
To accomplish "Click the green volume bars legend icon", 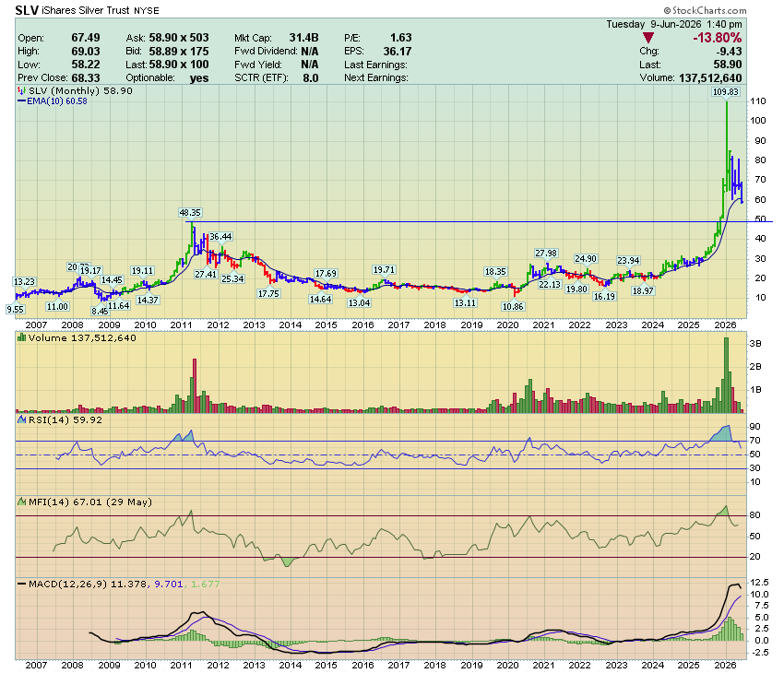I will 21,337.
